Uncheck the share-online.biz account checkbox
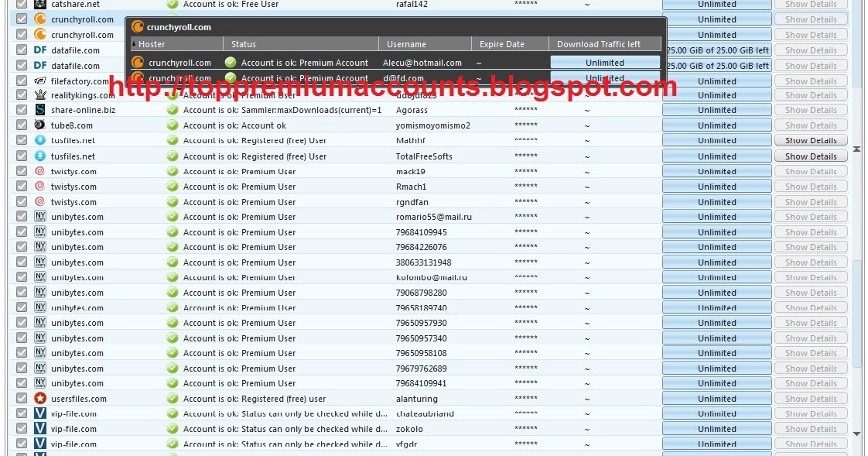The height and width of the screenshot is (456, 868). click(x=22, y=110)
